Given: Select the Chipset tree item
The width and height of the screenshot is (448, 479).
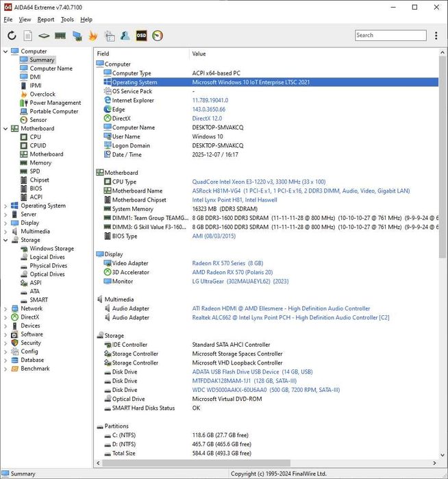Looking at the screenshot, I should [x=40, y=180].
